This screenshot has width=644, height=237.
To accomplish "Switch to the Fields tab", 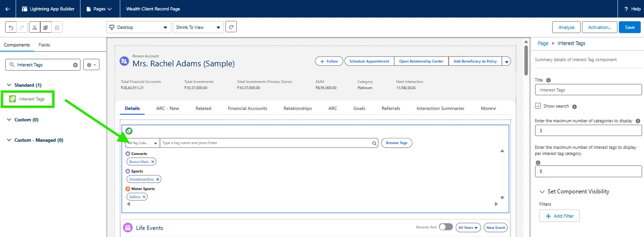I will [44, 45].
